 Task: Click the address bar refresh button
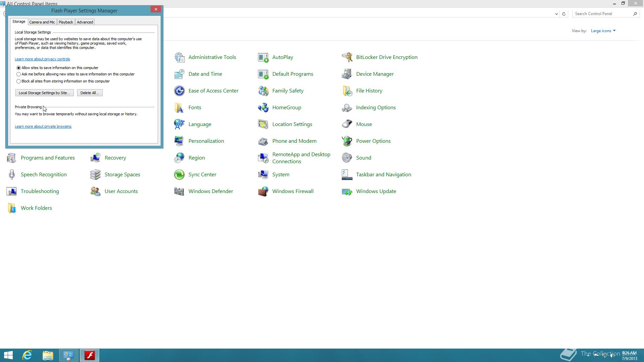pyautogui.click(x=564, y=14)
